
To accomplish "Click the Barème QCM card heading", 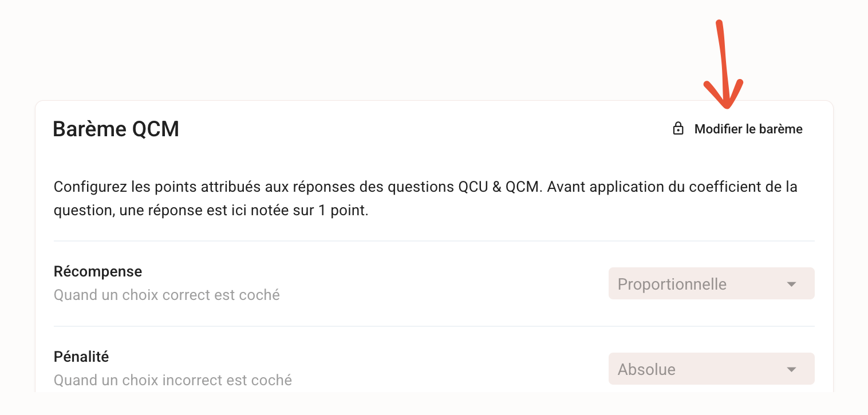I will [x=116, y=129].
